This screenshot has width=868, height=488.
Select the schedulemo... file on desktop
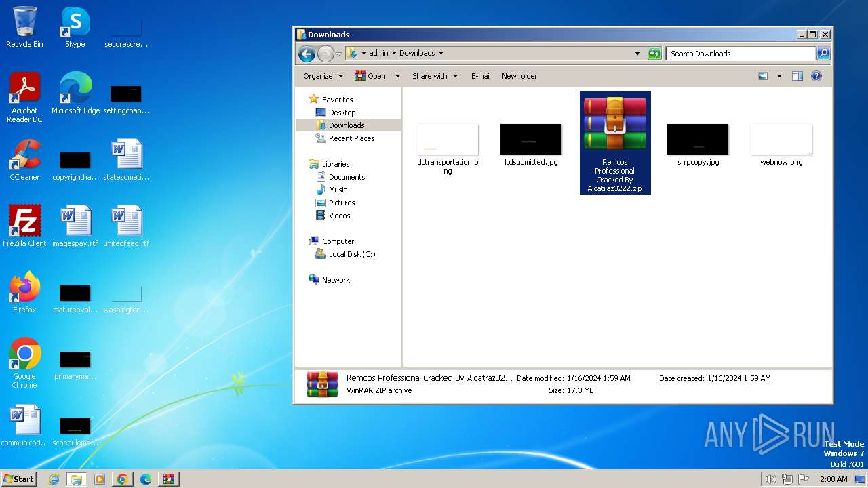coord(75,432)
